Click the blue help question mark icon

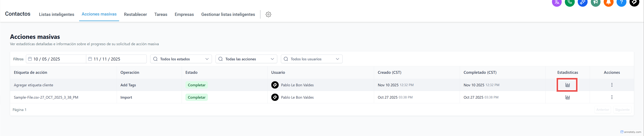point(621,2)
